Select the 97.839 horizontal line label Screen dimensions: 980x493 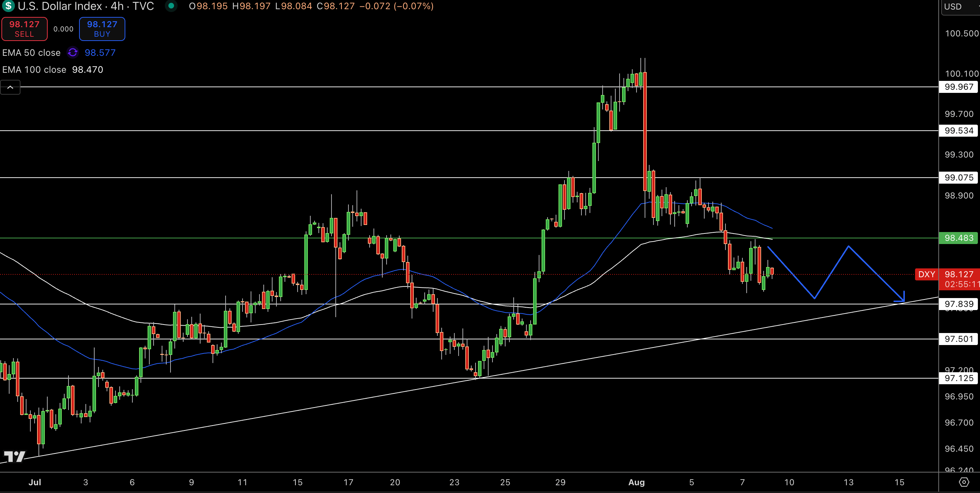point(959,304)
